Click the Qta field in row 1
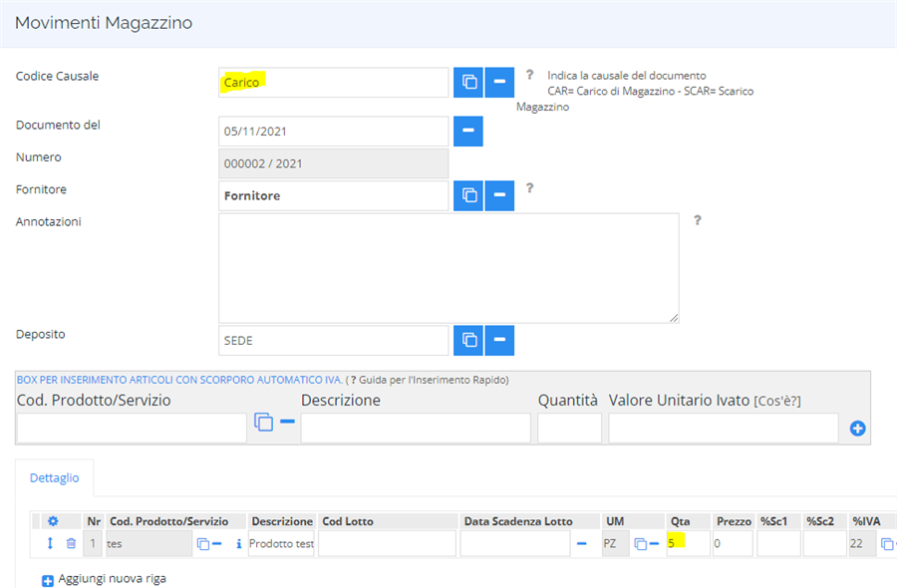 688,543
